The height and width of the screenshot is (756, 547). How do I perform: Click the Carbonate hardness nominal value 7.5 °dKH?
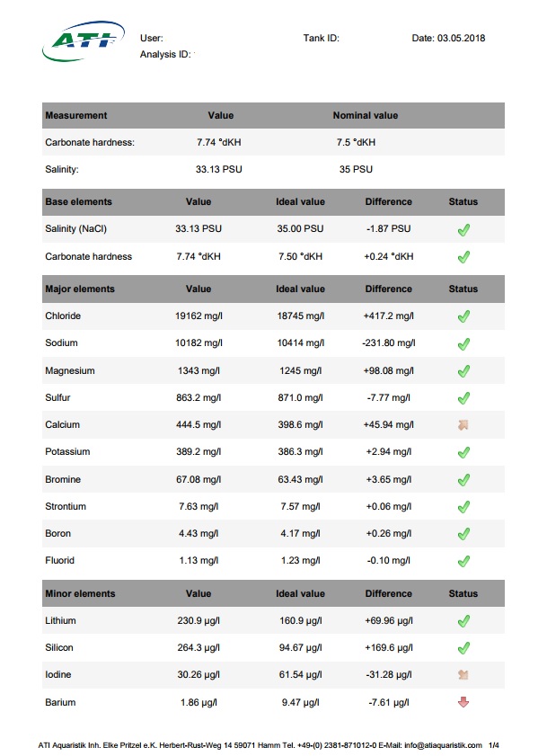(356, 142)
